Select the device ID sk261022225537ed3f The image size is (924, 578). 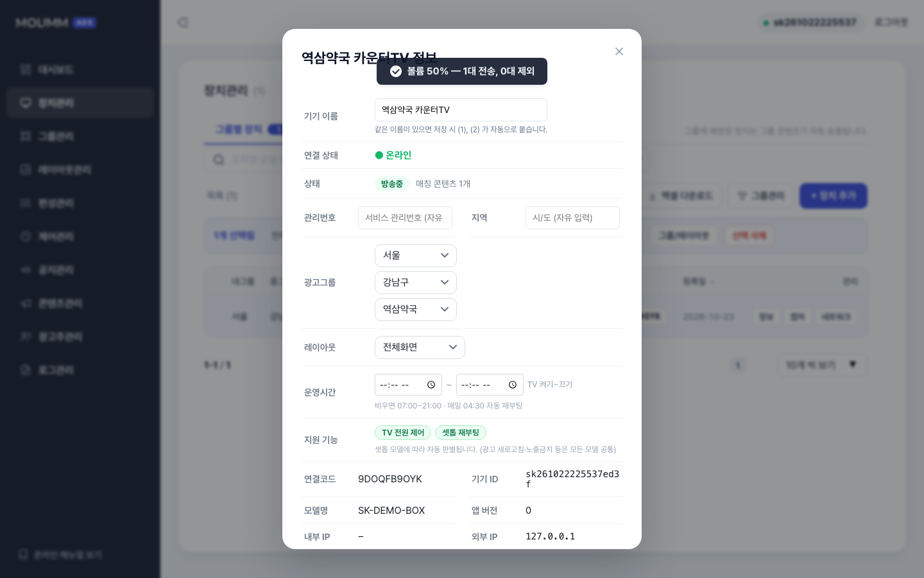click(572, 479)
